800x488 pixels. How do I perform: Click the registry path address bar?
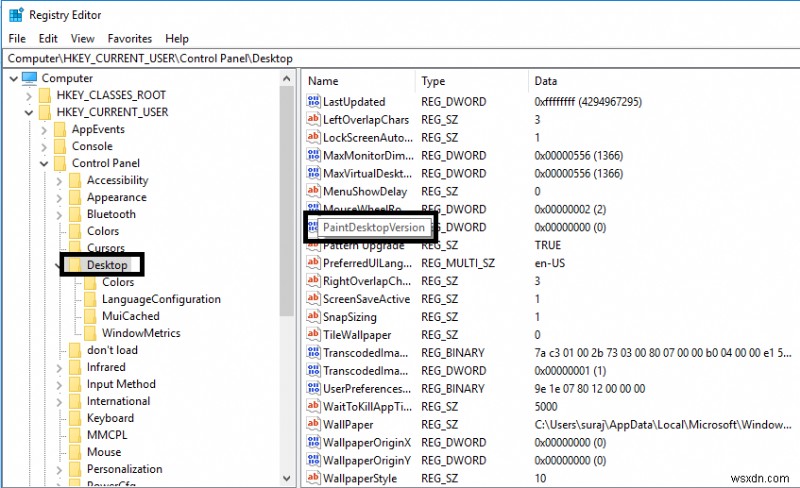400,58
